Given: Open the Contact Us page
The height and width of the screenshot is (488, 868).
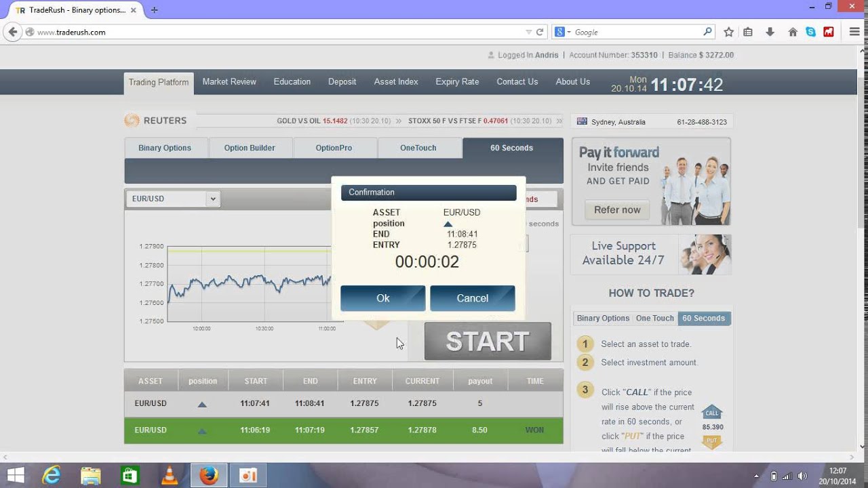Looking at the screenshot, I should pyautogui.click(x=517, y=81).
